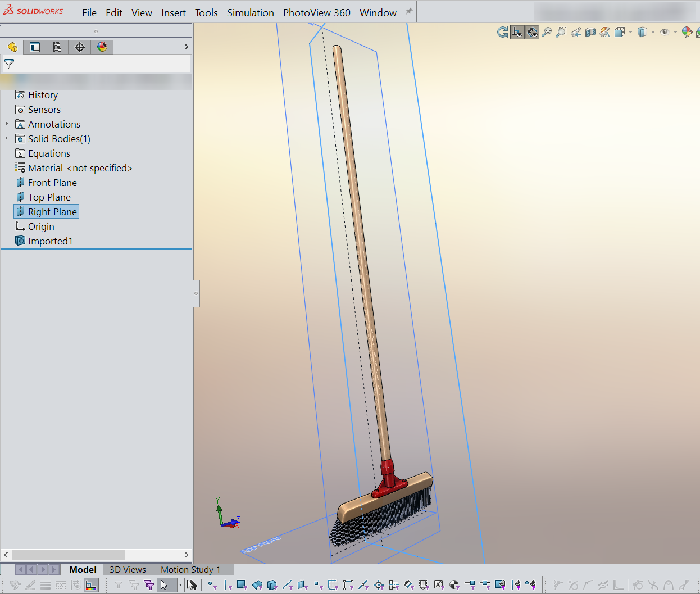Open the ConfigurationManager tab
This screenshot has height=594, width=700.
click(x=57, y=47)
